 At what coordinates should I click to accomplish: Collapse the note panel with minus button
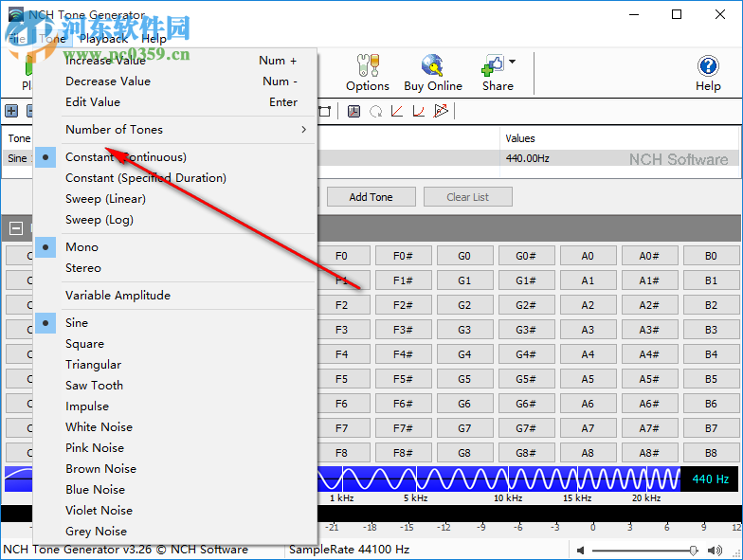click(x=16, y=227)
